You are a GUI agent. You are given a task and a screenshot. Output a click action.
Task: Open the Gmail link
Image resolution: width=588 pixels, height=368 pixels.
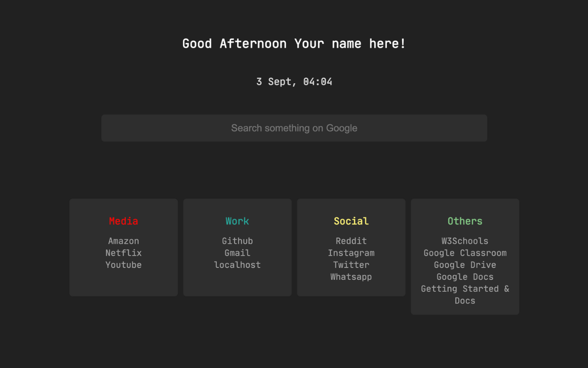tap(237, 253)
